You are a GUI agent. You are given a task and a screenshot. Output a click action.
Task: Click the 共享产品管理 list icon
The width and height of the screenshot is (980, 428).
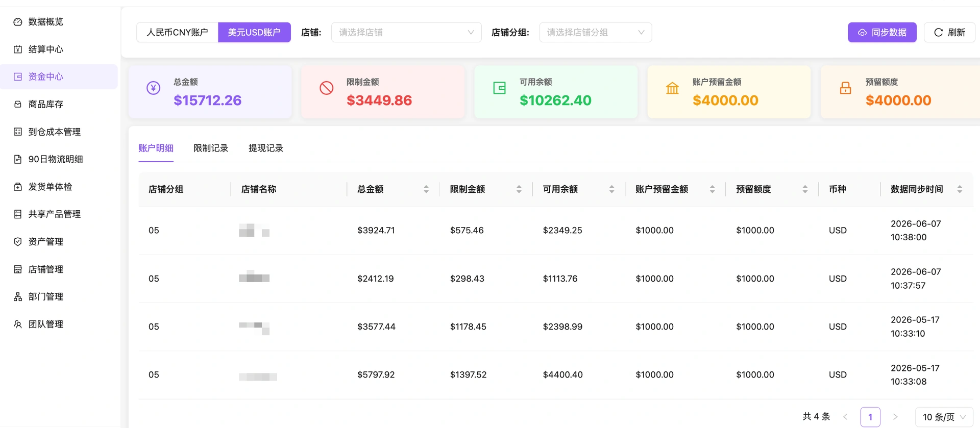click(18, 214)
